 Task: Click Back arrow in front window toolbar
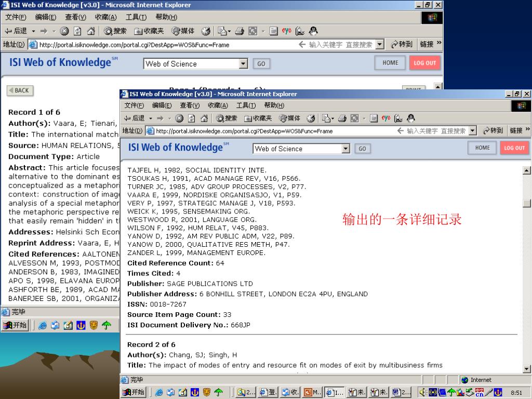(x=134, y=118)
